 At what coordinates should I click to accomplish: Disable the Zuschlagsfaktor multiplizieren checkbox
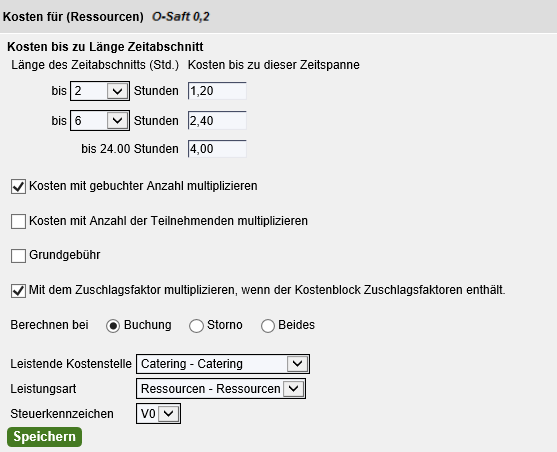pyautogui.click(x=18, y=290)
